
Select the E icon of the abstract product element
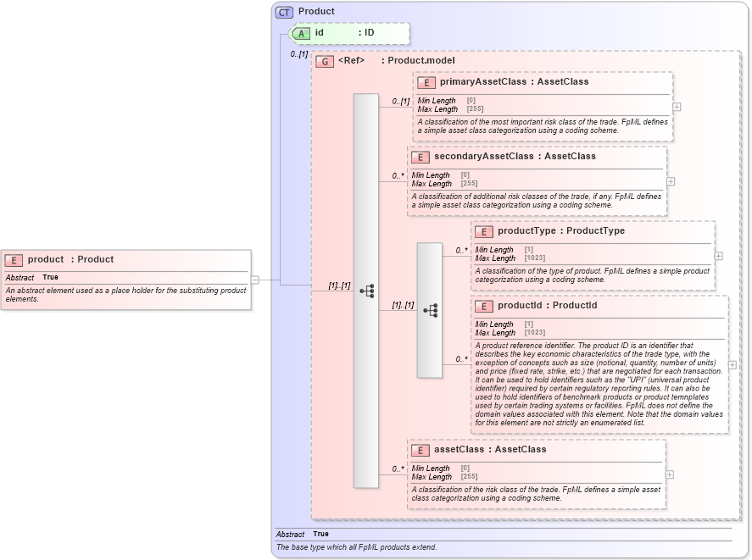13,259
